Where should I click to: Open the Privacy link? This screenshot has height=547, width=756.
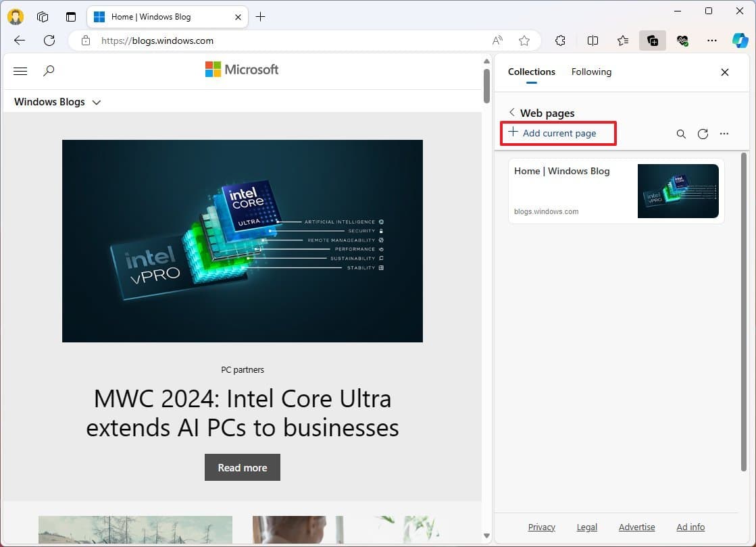(541, 527)
